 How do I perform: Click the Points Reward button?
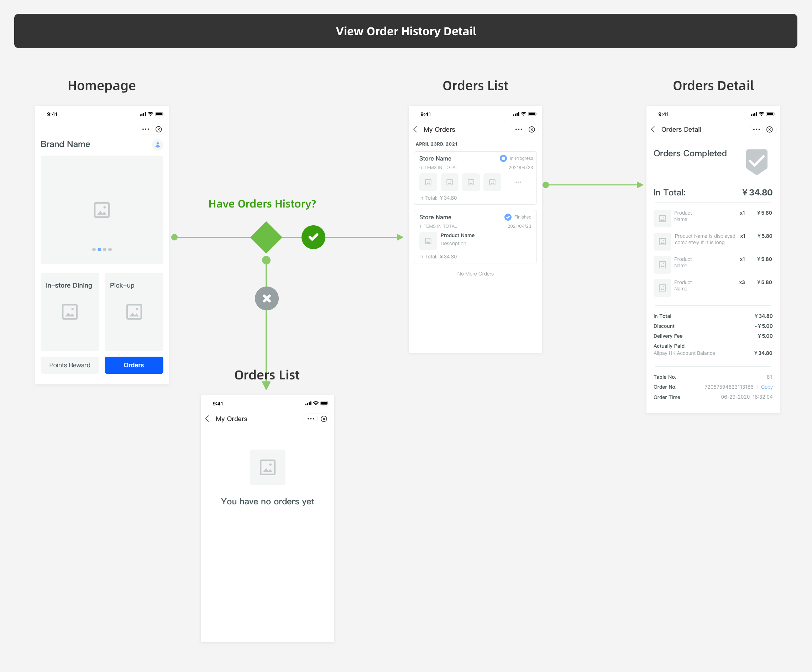tap(70, 365)
